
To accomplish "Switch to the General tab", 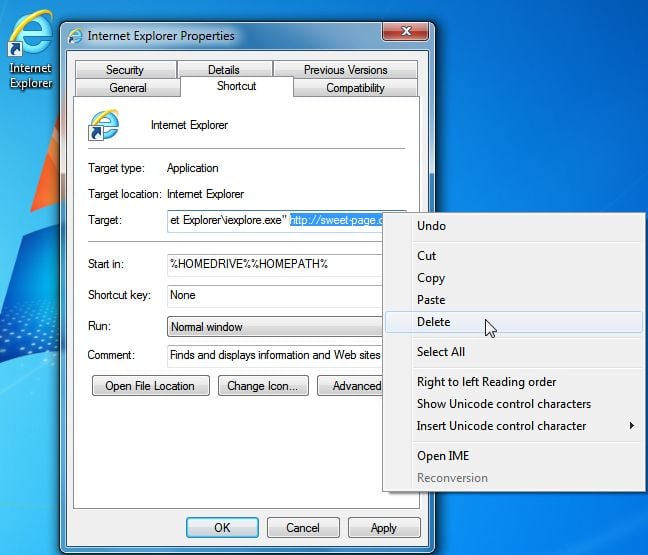I will coord(128,88).
